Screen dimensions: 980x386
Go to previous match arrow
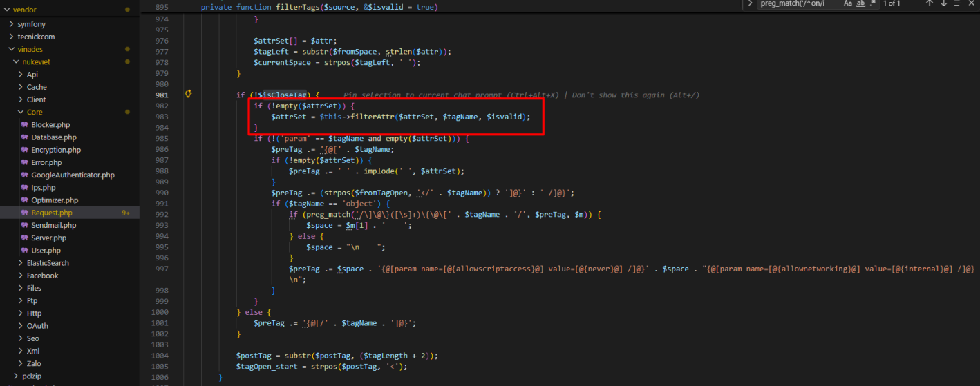(930, 3)
